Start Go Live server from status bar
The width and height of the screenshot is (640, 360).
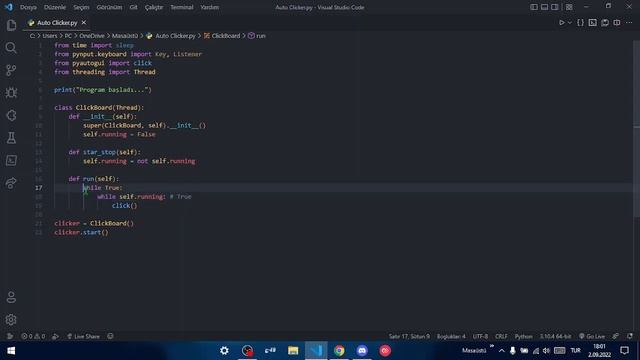[592, 336]
